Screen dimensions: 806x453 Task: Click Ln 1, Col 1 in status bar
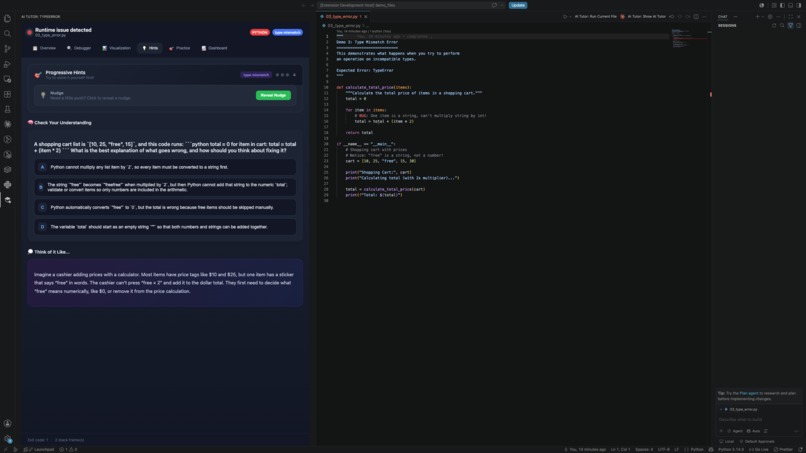point(620,449)
